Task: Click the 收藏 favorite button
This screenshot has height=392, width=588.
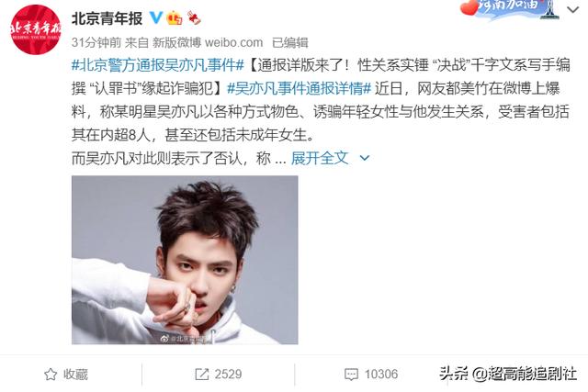Action: pyautogui.click(x=66, y=374)
